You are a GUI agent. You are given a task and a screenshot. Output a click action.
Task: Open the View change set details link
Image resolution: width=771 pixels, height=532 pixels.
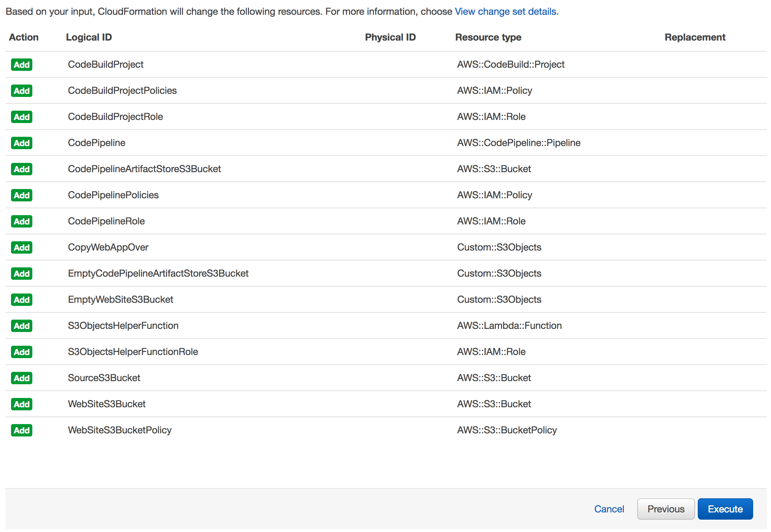click(x=507, y=11)
